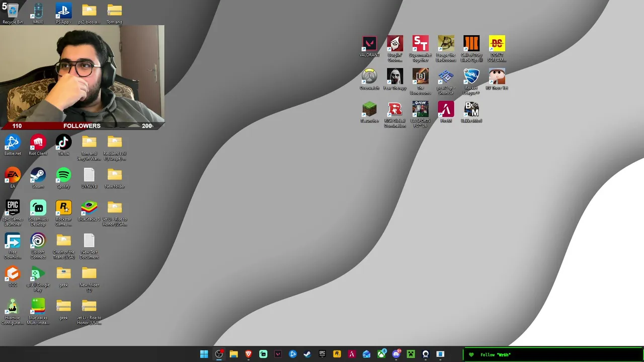Launch Overwatch desktop shortcut
The image size is (644, 362).
pos(369,79)
